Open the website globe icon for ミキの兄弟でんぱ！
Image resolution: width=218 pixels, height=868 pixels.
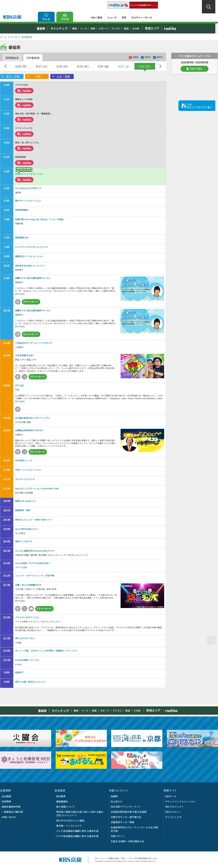tap(18, 377)
